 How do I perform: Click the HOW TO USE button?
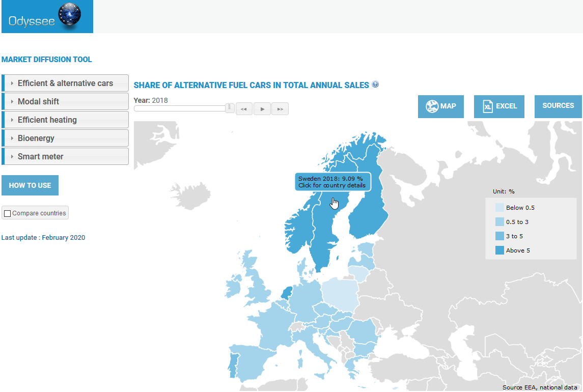30,185
